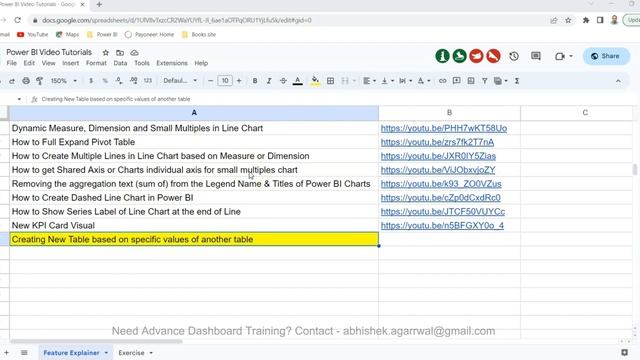Open the borders tool
640x360 pixels.
(331, 81)
